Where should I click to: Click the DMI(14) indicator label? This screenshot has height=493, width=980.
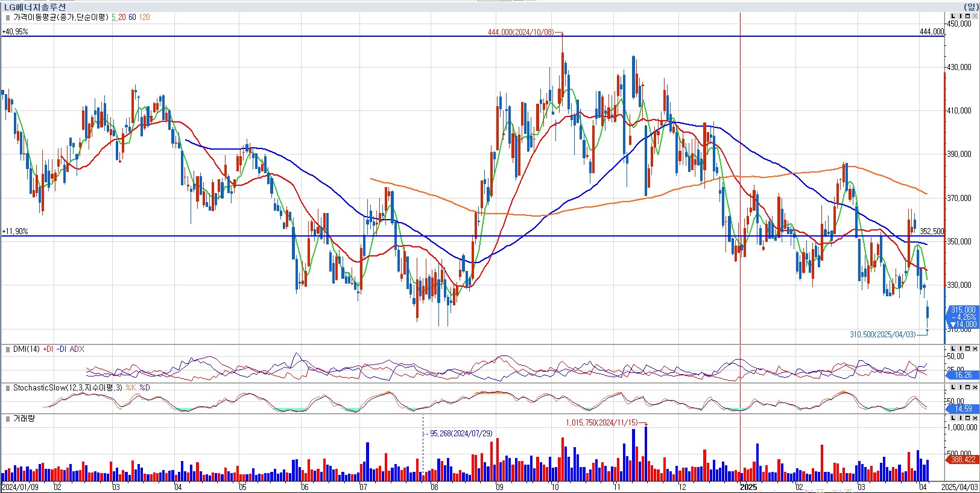pos(27,349)
